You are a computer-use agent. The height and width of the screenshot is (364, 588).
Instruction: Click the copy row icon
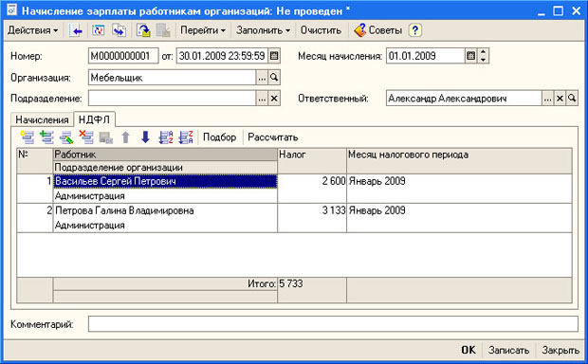pos(46,137)
